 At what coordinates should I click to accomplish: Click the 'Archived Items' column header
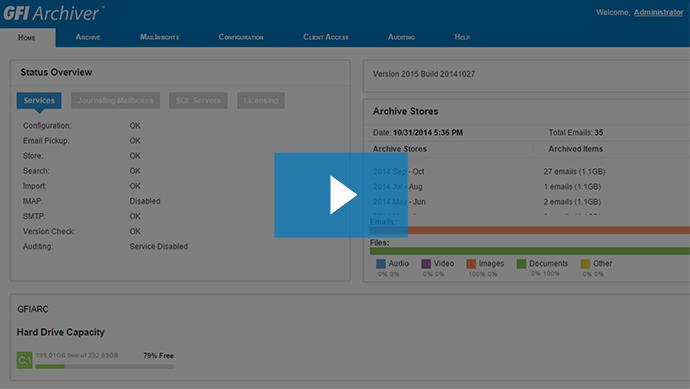pos(576,149)
